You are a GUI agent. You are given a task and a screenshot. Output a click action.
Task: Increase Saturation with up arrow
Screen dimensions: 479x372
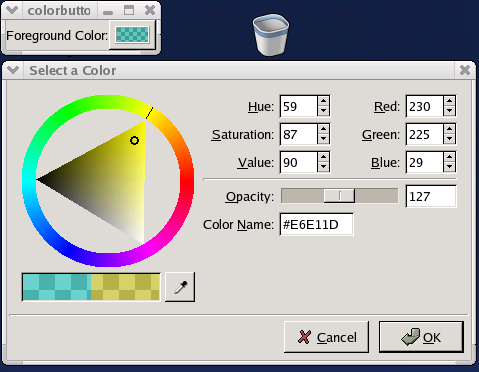[x=323, y=129]
